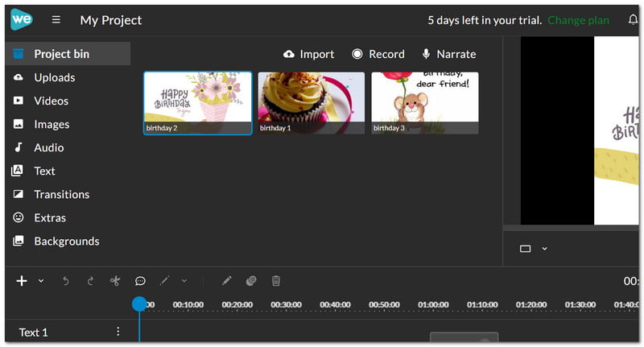Expand the add track dropdown arrow
The width and height of the screenshot is (644, 347).
click(41, 281)
